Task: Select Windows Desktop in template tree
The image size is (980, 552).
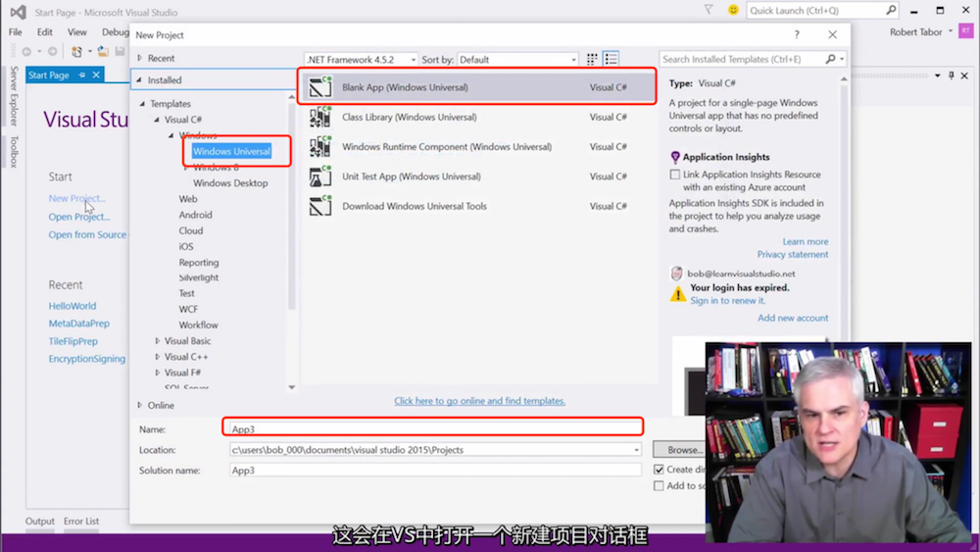Action: (230, 183)
